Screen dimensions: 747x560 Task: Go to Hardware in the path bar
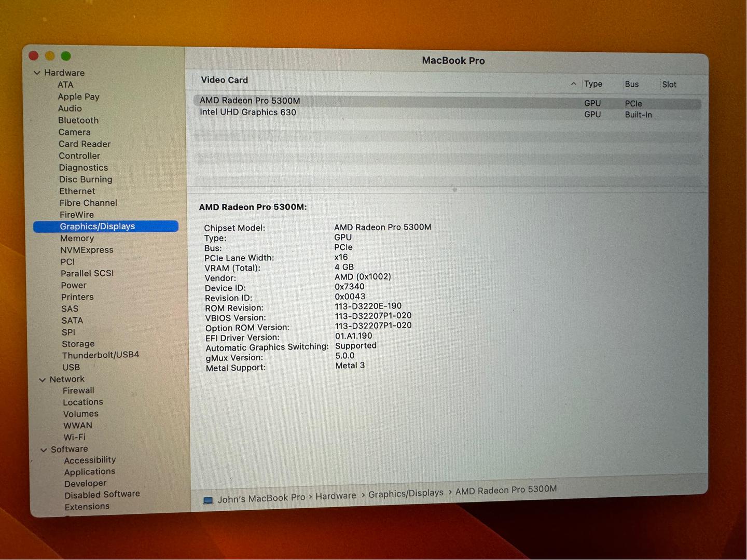point(336,496)
